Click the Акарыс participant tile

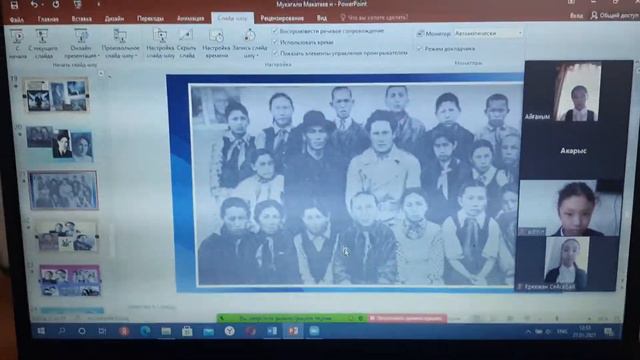[573, 151]
